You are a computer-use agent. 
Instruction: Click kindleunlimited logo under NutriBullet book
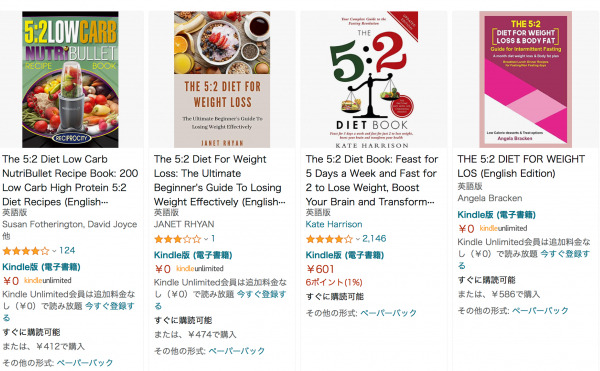pos(48,280)
